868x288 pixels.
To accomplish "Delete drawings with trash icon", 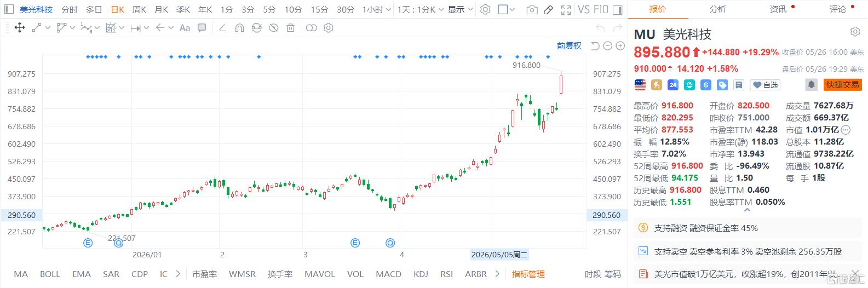I will [x=291, y=28].
